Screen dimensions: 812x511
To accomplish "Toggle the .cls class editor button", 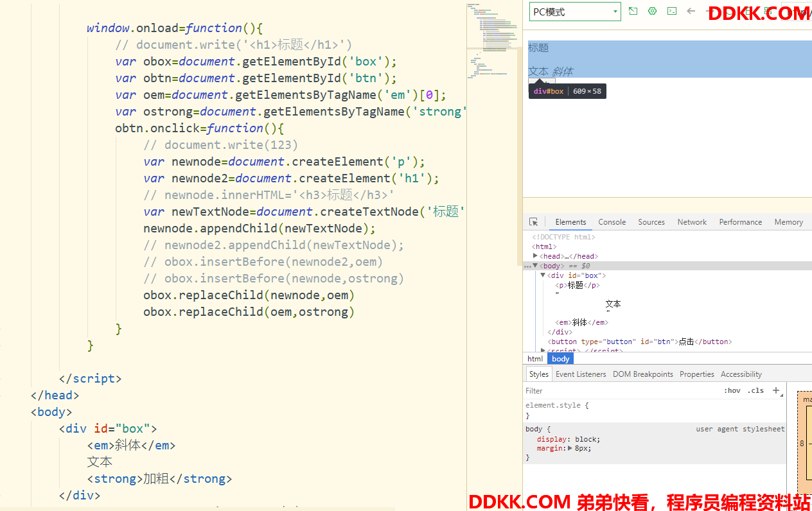I will click(755, 390).
